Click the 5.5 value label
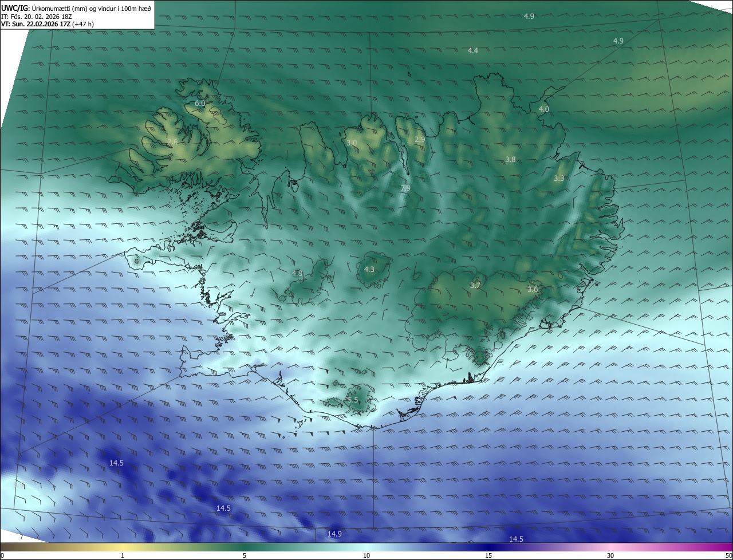The width and height of the screenshot is (733, 560). (353, 400)
